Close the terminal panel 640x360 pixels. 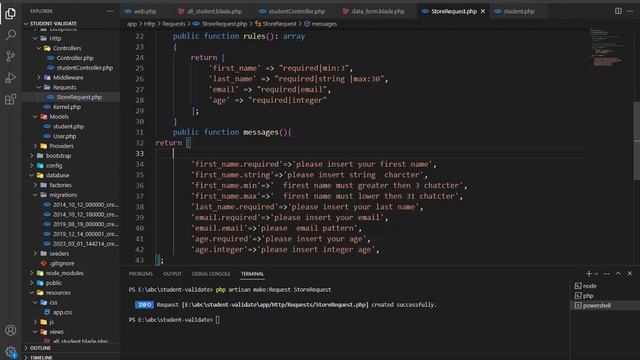(630, 273)
